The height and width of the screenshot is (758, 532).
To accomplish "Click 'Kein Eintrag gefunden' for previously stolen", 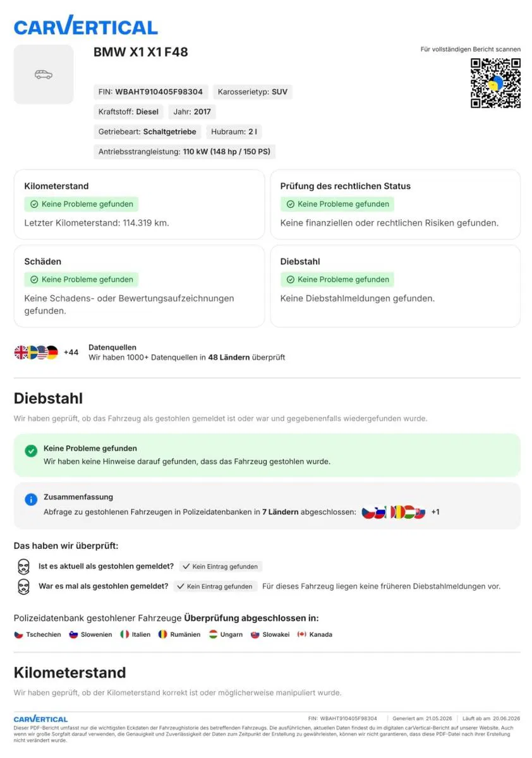I will 215,586.
